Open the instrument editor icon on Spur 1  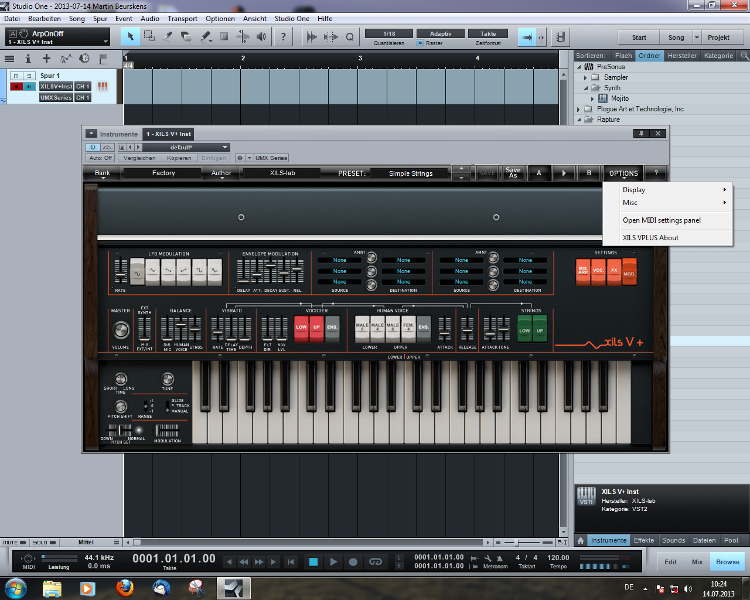click(x=102, y=86)
